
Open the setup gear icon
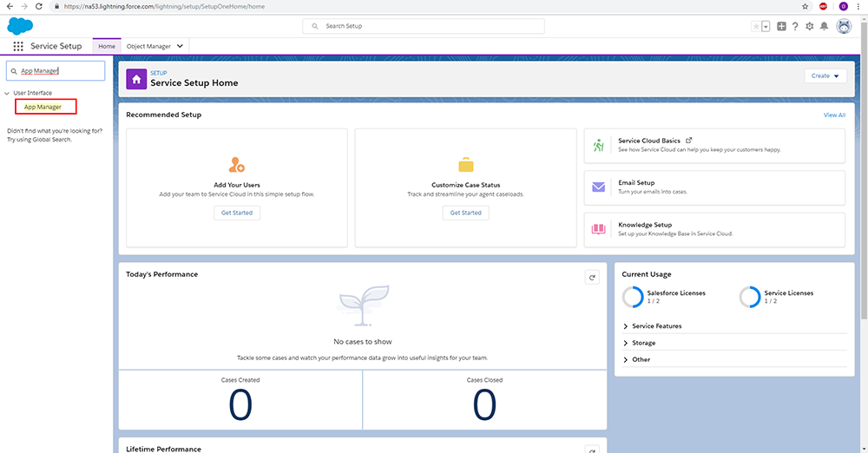(x=809, y=26)
